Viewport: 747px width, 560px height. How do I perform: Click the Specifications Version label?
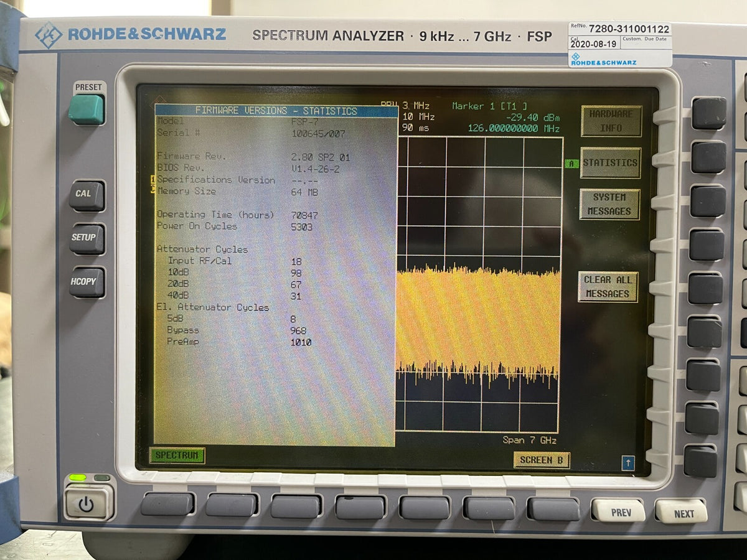pos(216,180)
